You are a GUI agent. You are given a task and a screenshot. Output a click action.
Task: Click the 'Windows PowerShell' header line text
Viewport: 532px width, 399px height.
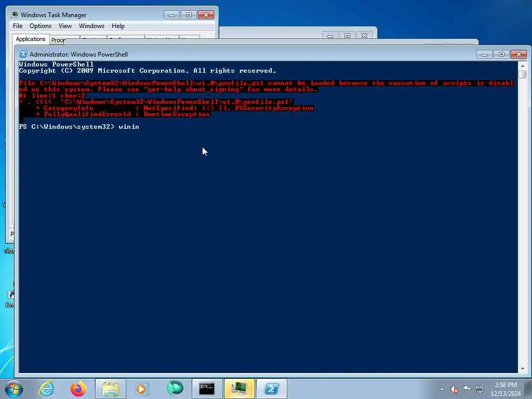[x=56, y=64]
